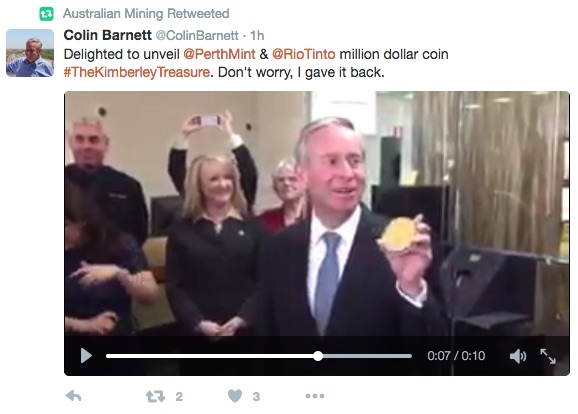Retweet this tweet using the retweet icon
578x414 pixels.
(x=155, y=397)
